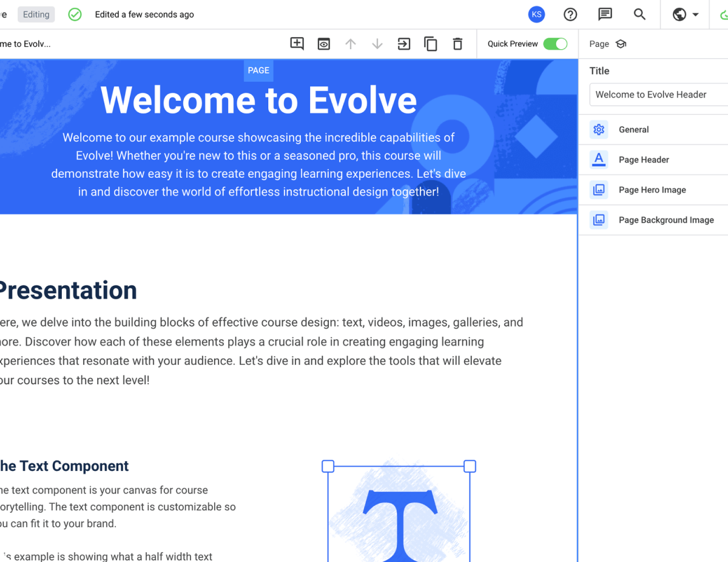
Task: Expand the General settings section
Action: [x=634, y=129]
